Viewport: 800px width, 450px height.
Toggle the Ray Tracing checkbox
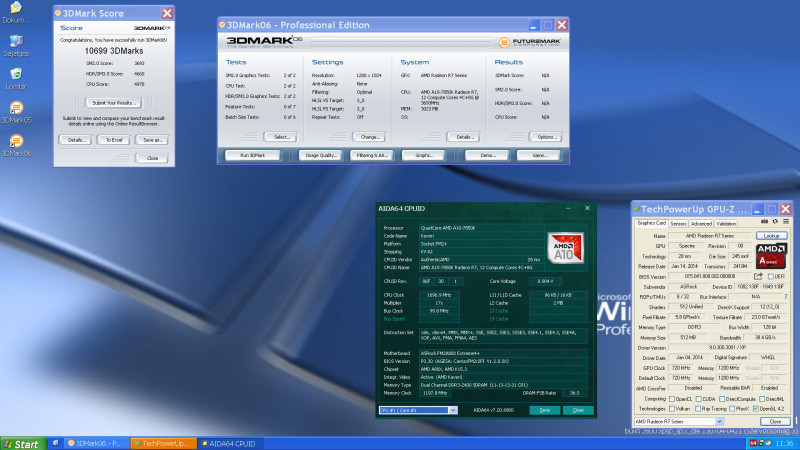click(698, 409)
